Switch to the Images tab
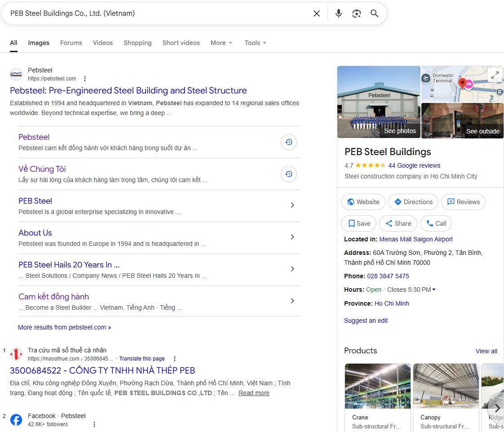The width and height of the screenshot is (504, 432). point(39,43)
